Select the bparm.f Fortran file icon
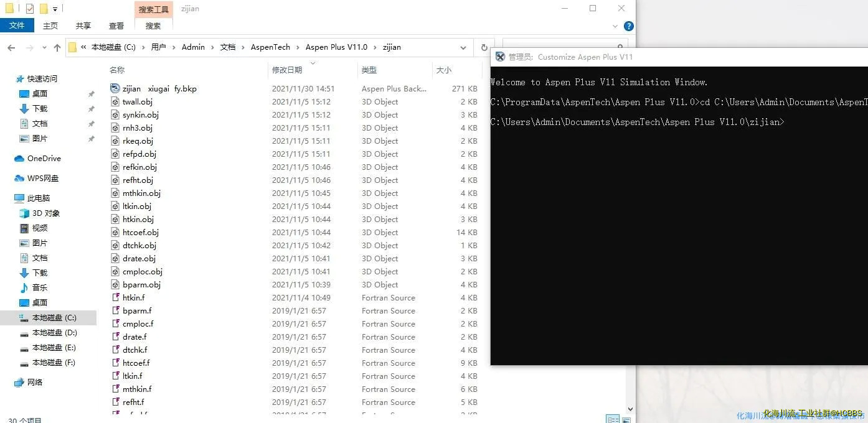This screenshot has width=868, height=423. tap(115, 310)
